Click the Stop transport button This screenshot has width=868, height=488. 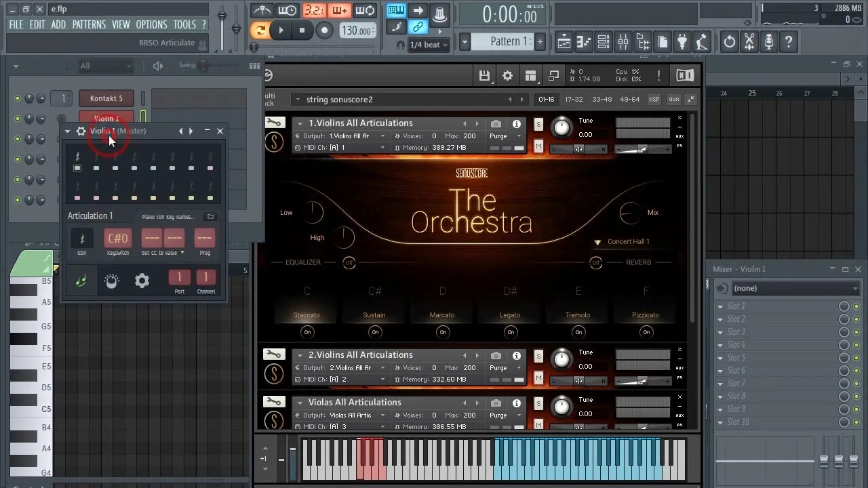pos(302,30)
